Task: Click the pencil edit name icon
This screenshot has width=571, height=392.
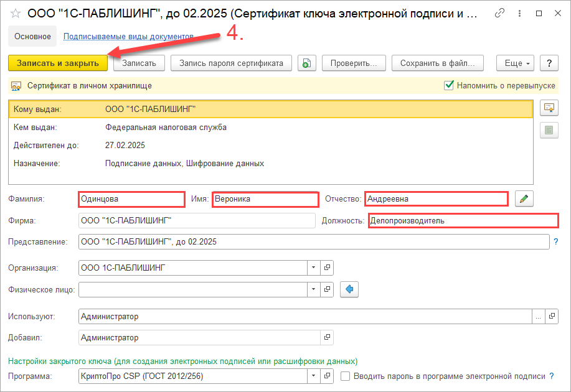Action: (524, 198)
